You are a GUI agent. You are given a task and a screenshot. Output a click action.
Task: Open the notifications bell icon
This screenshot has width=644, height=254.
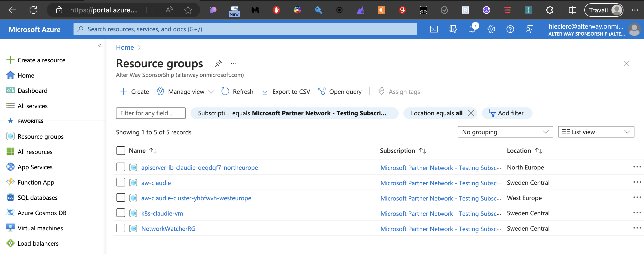pyautogui.click(x=472, y=29)
